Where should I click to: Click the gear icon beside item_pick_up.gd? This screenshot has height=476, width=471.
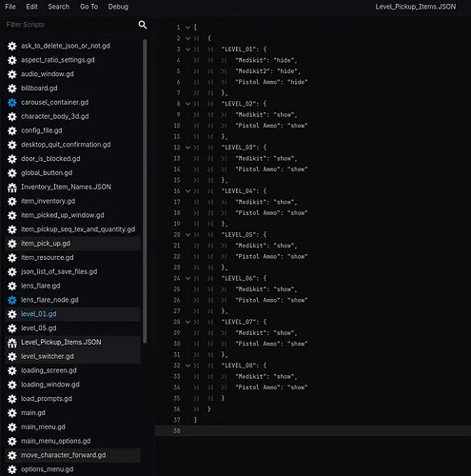12,244
